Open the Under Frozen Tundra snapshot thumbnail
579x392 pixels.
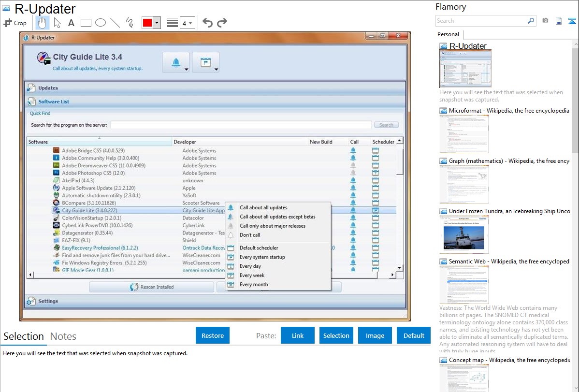464,234
